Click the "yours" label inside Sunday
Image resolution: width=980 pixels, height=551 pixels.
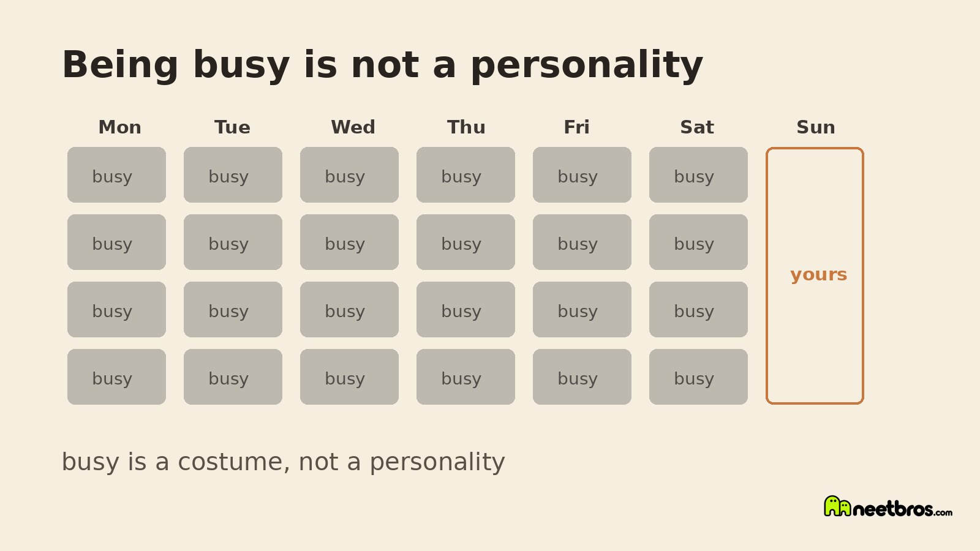[818, 275]
